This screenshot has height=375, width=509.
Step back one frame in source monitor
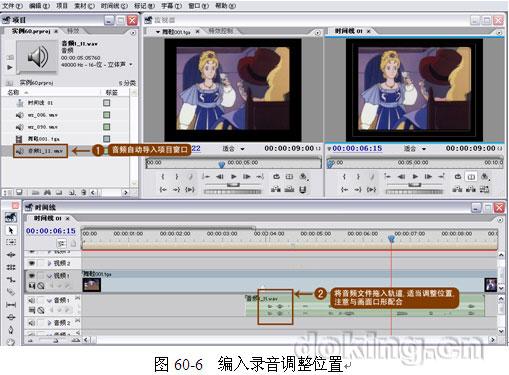pyautogui.click(x=220, y=177)
